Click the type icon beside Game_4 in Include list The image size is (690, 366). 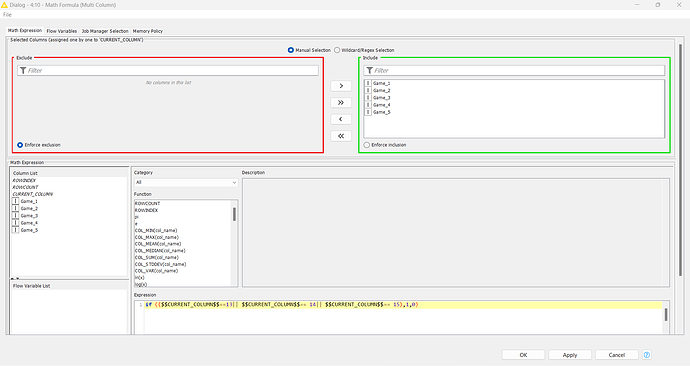pos(368,105)
